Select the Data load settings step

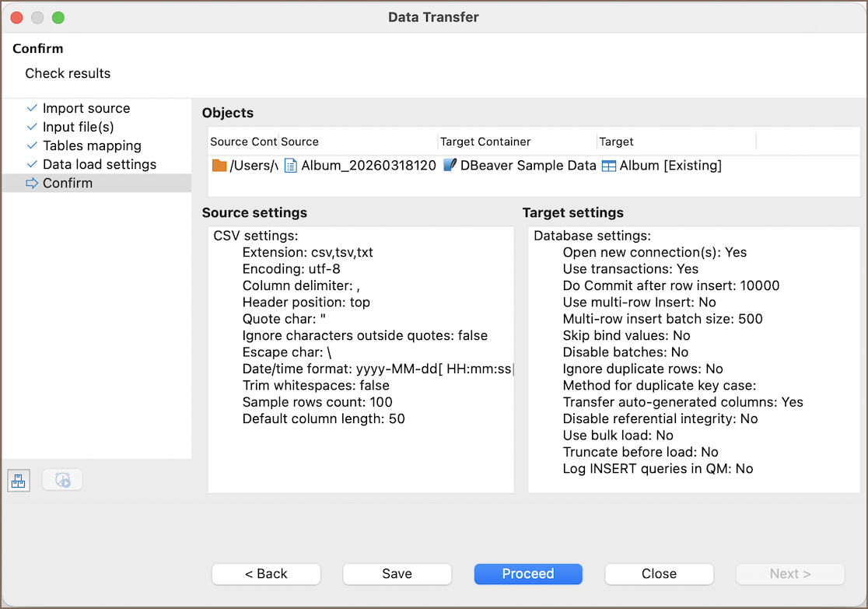[99, 164]
